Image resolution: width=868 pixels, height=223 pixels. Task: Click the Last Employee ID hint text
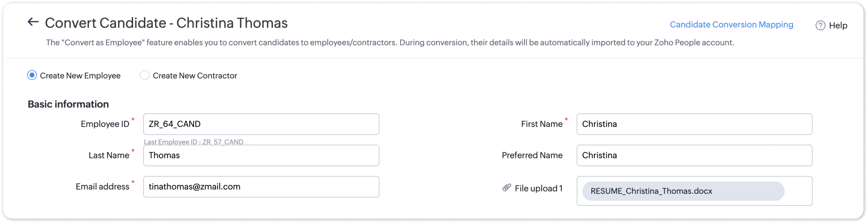coord(194,142)
